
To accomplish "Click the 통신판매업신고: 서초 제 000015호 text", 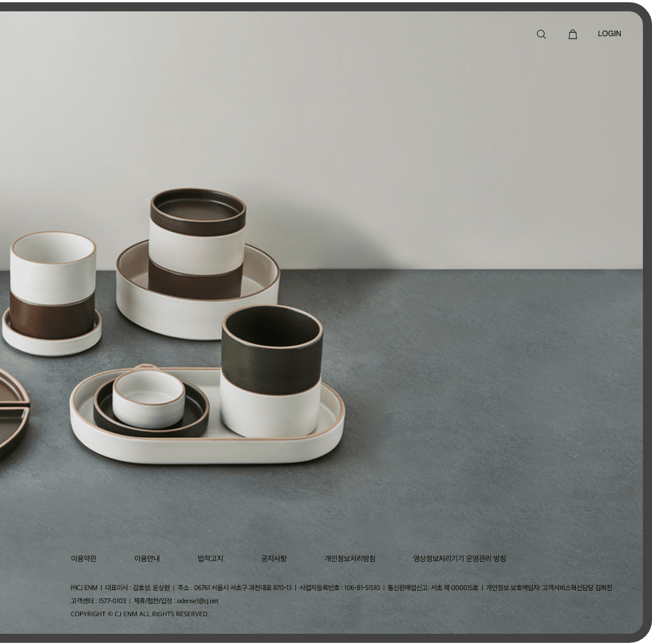I will pyautogui.click(x=433, y=587).
